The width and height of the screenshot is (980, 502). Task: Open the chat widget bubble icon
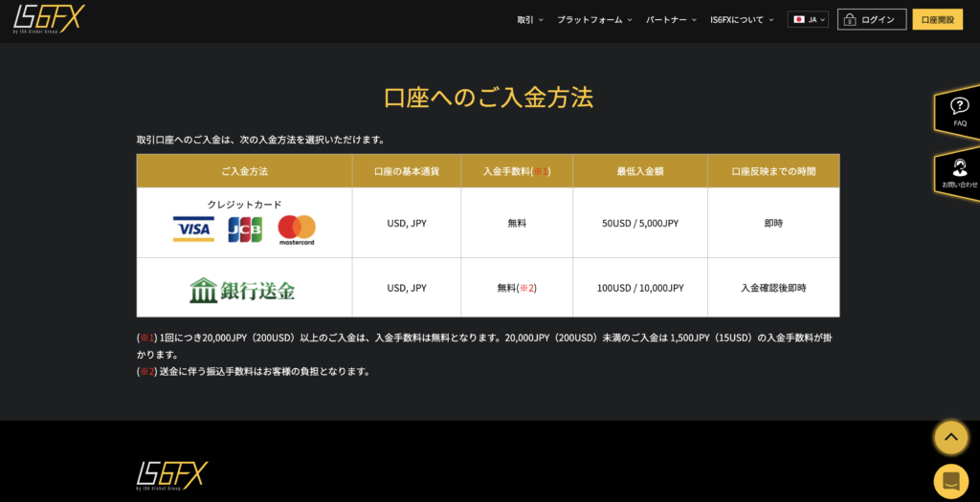pyautogui.click(x=950, y=481)
